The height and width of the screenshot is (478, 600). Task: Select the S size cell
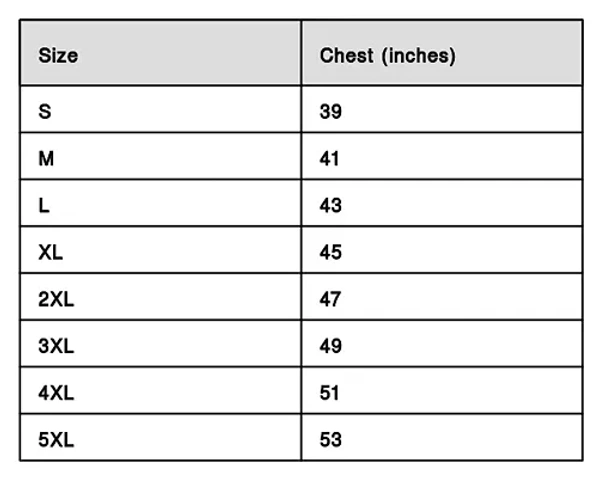[44, 111]
